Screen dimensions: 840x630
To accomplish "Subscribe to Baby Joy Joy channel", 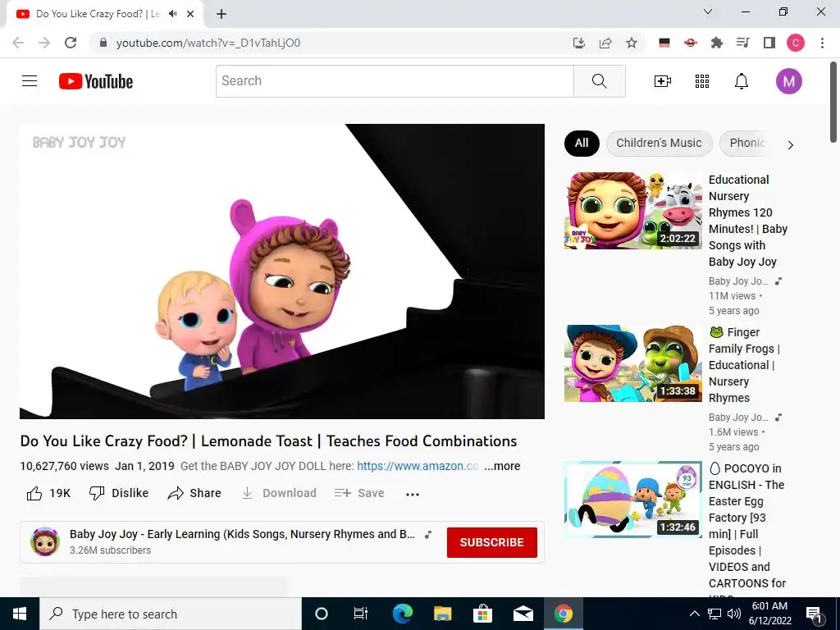I will pos(492,542).
